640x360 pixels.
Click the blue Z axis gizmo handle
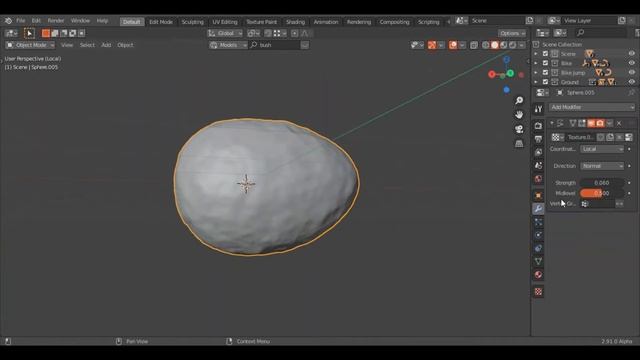pyautogui.click(x=507, y=60)
